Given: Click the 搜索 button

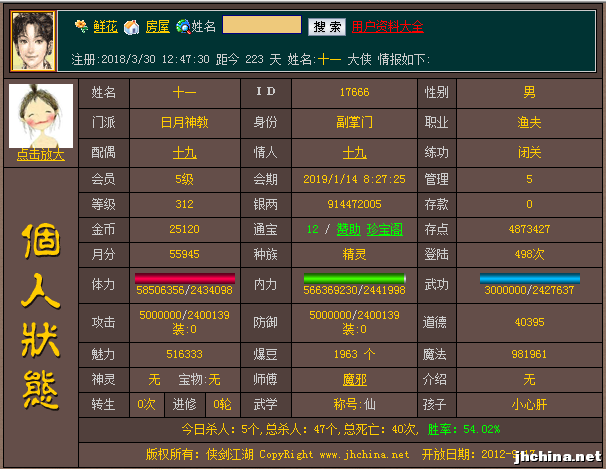Looking at the screenshot, I should (327, 27).
